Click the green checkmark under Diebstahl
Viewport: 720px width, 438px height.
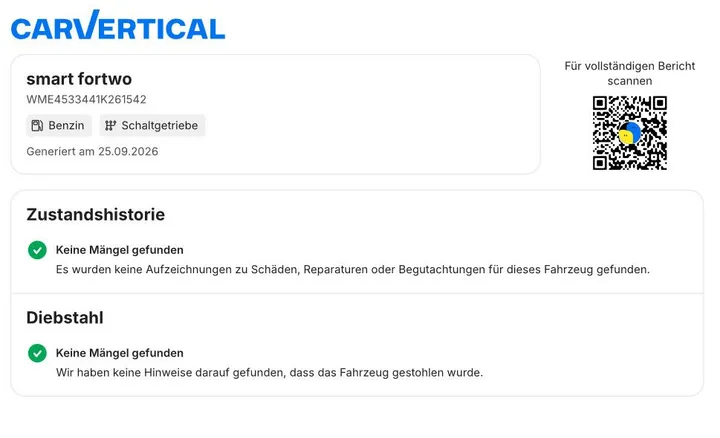tap(37, 353)
